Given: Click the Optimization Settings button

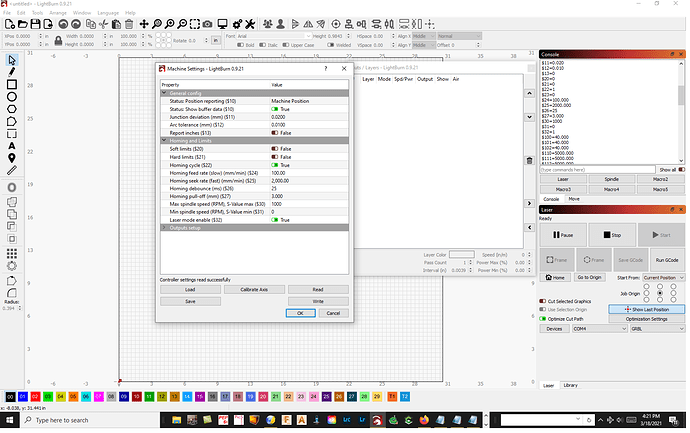Looking at the screenshot, I should click(x=646, y=319).
